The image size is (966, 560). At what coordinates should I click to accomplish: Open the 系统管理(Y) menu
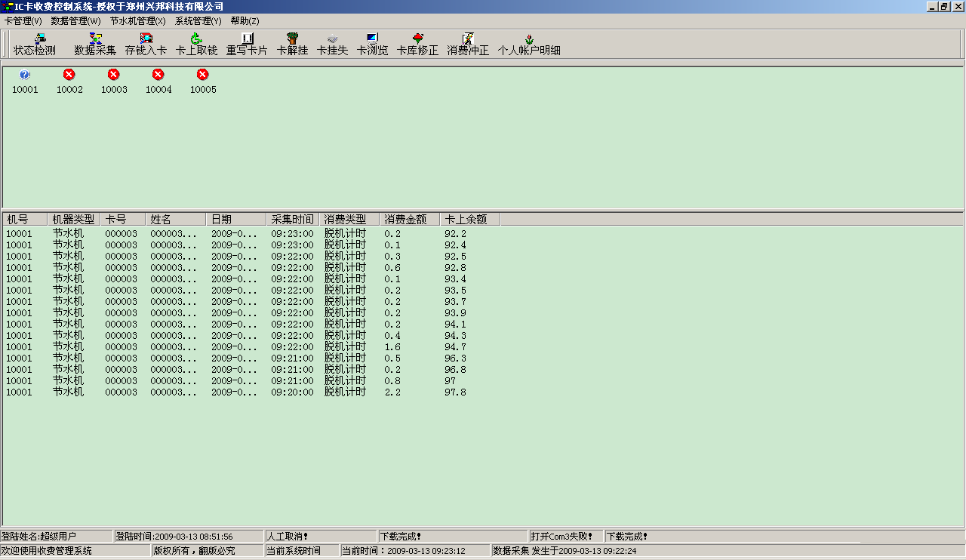198,21
